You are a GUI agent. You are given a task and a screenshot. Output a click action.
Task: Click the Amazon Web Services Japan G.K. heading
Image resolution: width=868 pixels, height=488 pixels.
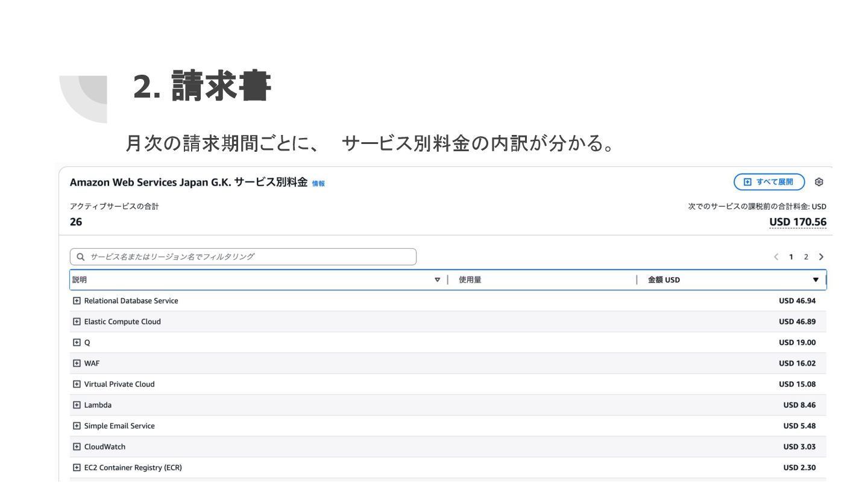point(189,183)
